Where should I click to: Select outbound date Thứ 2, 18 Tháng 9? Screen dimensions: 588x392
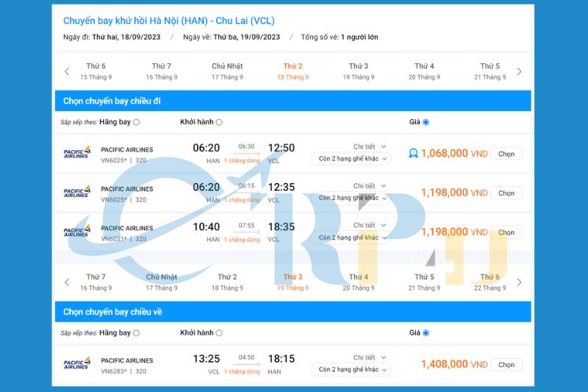[x=293, y=71]
